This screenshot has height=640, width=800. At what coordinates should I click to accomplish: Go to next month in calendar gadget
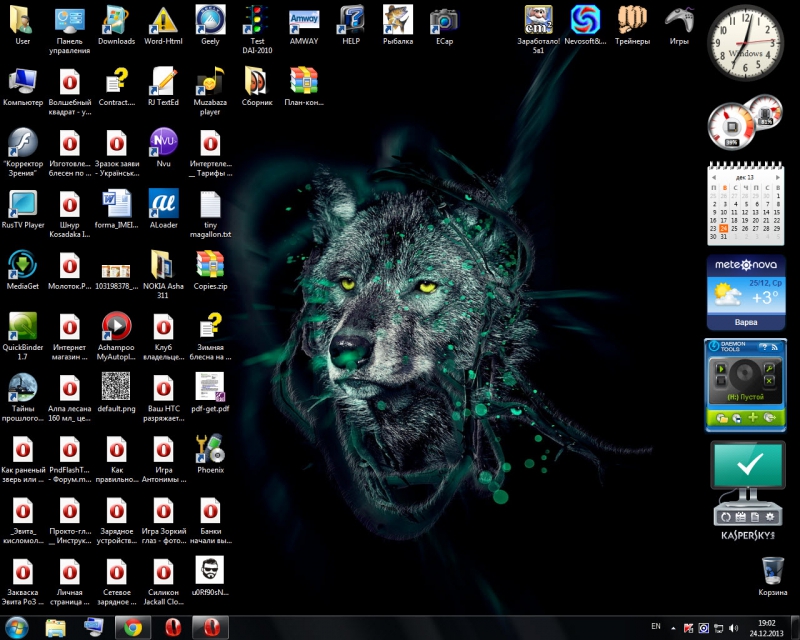click(777, 177)
